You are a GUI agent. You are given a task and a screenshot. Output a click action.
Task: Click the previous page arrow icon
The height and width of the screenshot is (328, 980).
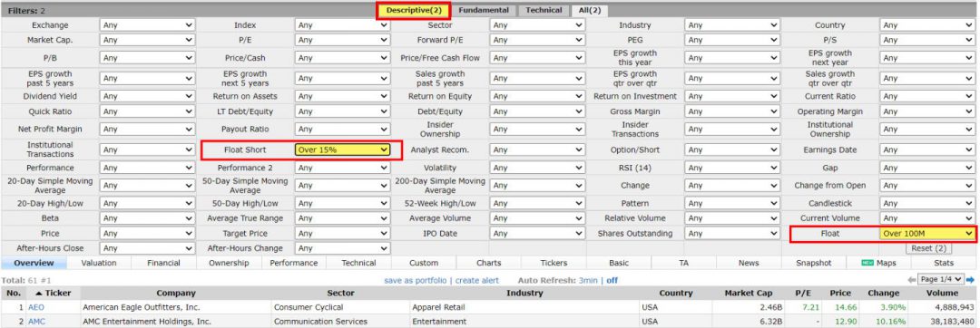(912, 279)
